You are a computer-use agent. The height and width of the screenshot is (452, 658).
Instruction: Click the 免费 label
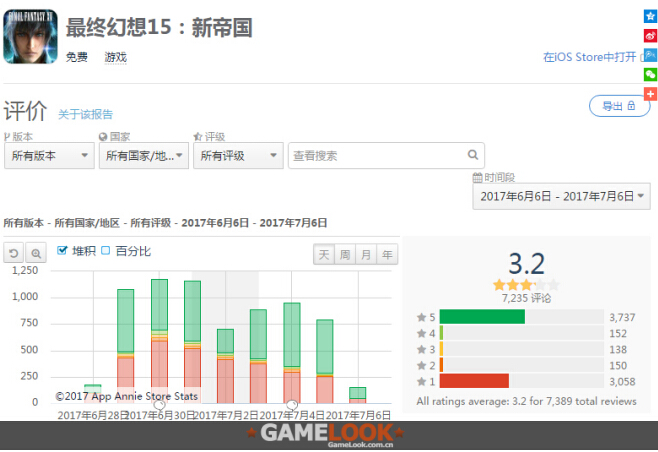pyautogui.click(x=76, y=57)
